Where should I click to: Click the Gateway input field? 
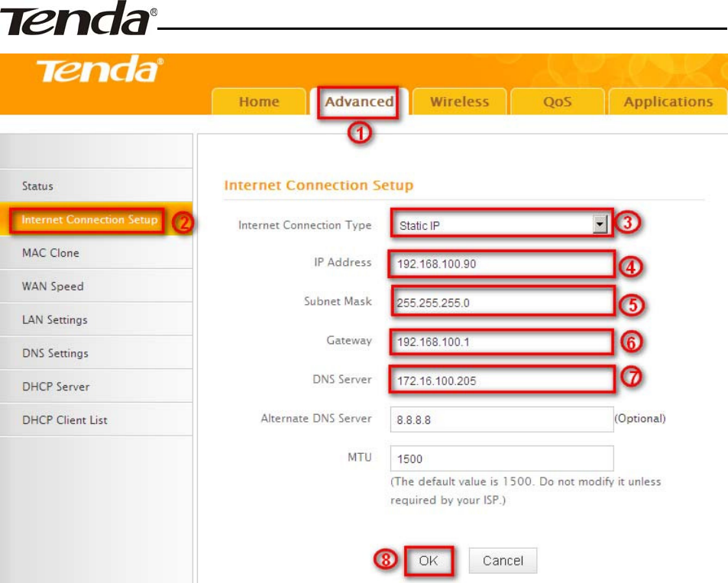click(502, 342)
